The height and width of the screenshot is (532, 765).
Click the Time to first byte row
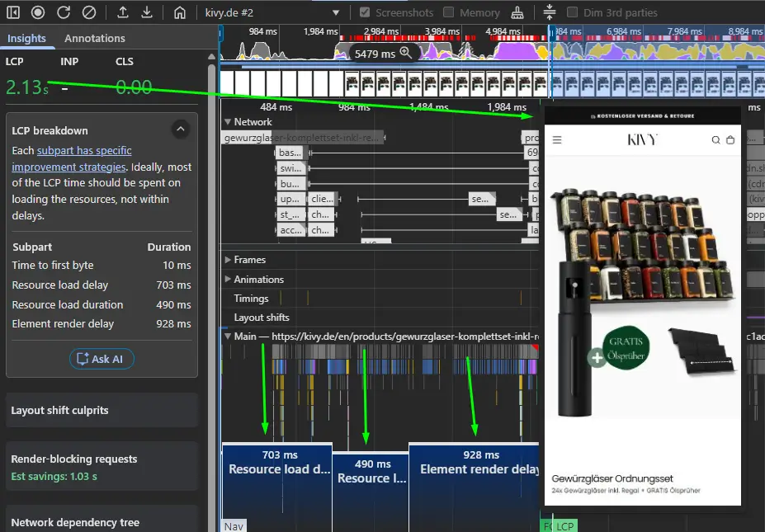[x=102, y=266]
